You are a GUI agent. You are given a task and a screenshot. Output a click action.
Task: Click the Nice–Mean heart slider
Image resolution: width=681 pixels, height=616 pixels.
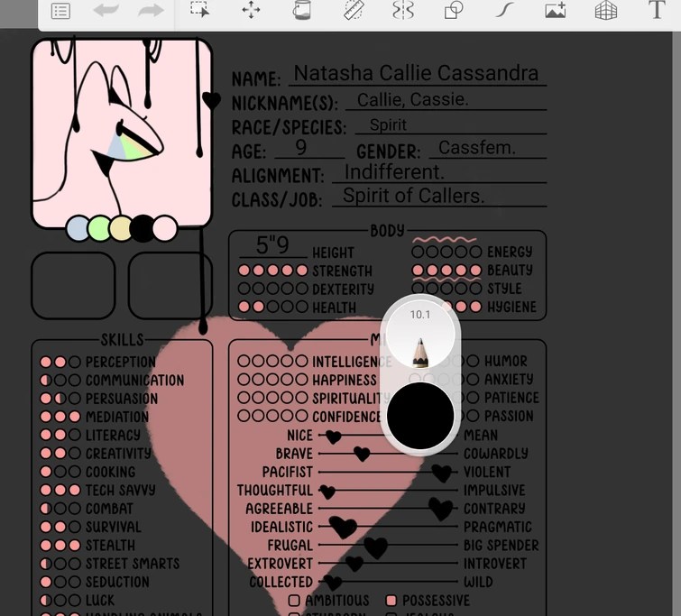click(333, 437)
